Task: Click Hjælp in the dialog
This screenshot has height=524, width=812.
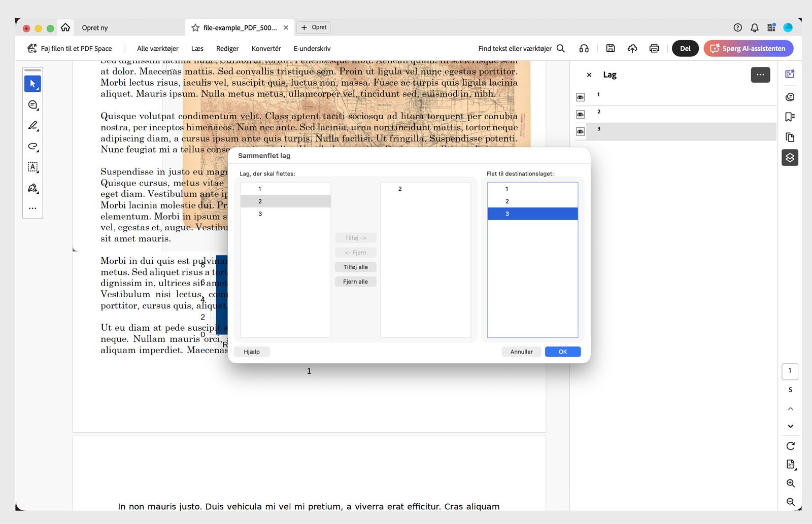Action: (x=252, y=352)
